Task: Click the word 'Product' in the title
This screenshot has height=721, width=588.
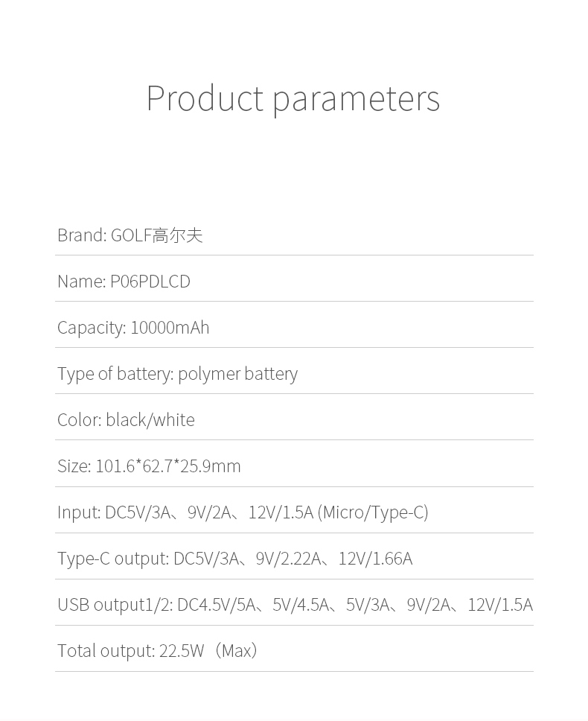Action: point(205,98)
